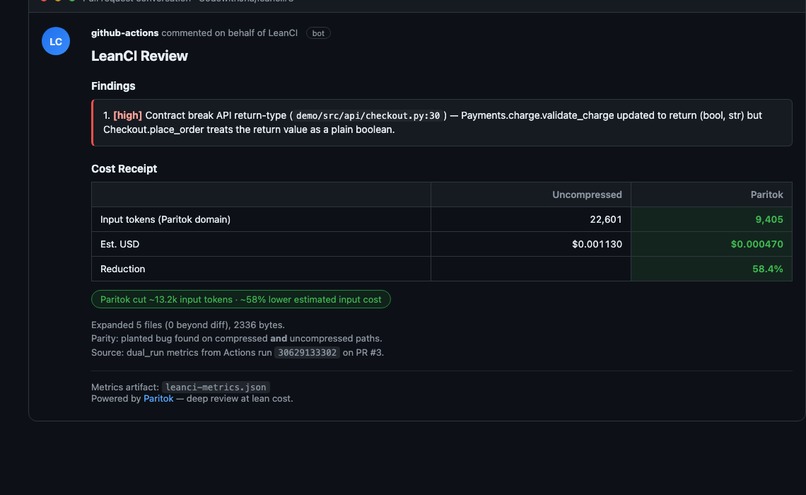The height and width of the screenshot is (495, 806).
Task: Select the 'deep review at lean cost' text
Action: pos(239,398)
